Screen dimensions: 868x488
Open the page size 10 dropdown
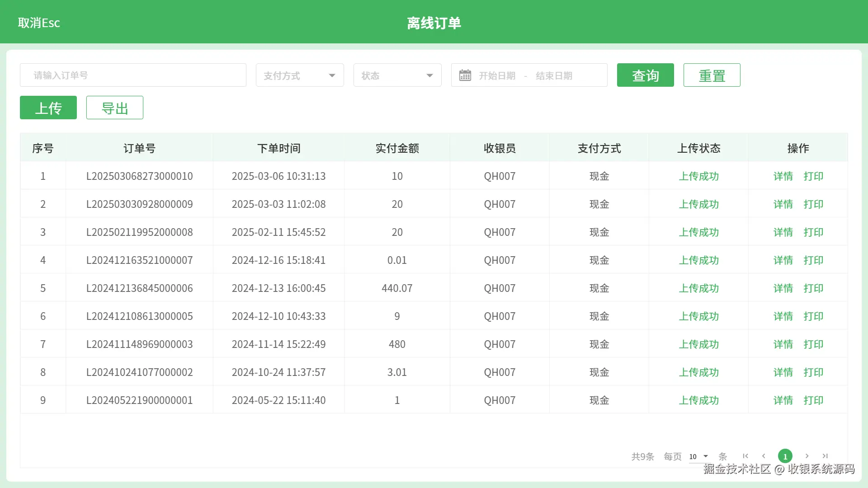[698, 456]
